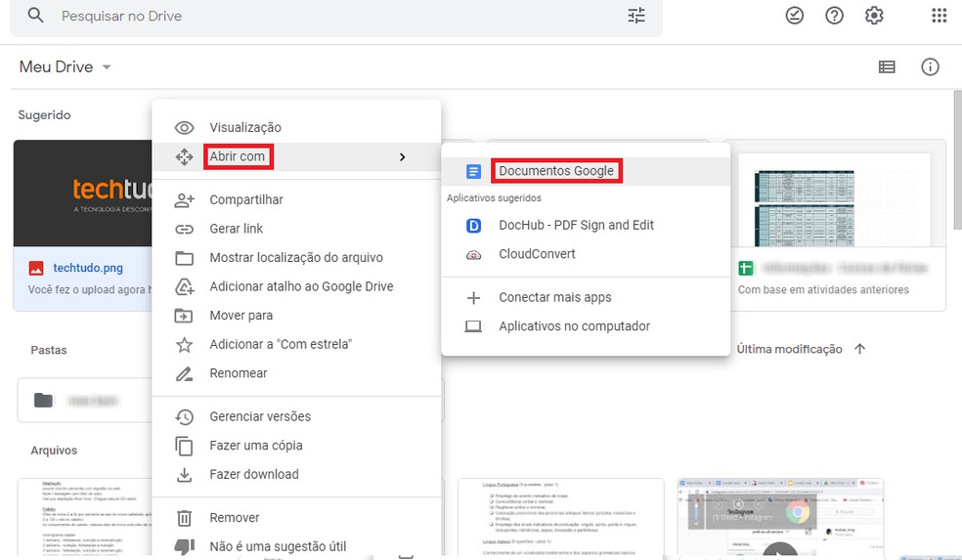
Task: Open the techtudo.png file link
Action: [x=88, y=268]
